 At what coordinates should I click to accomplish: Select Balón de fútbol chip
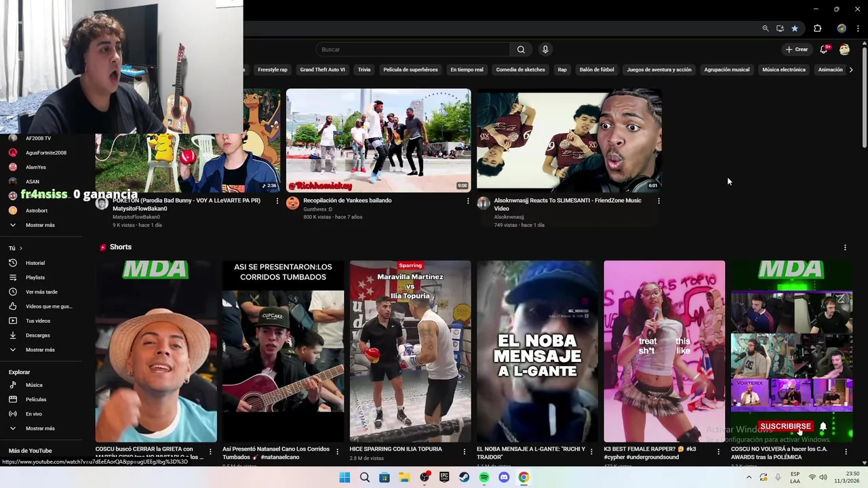pos(597,70)
